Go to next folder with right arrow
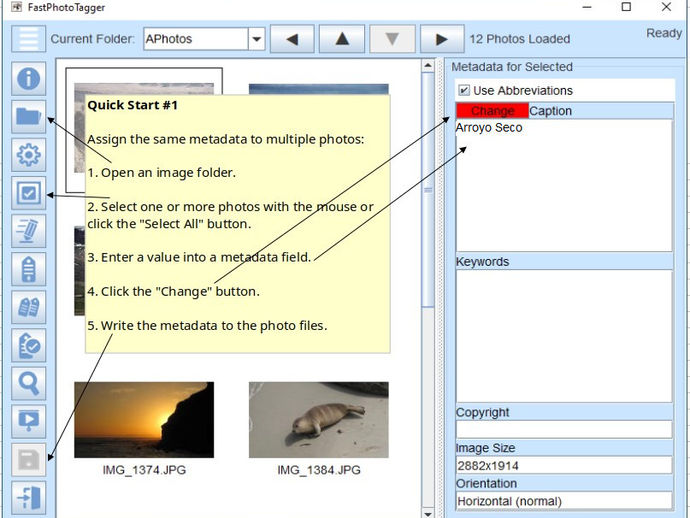690x518 pixels. (442, 39)
